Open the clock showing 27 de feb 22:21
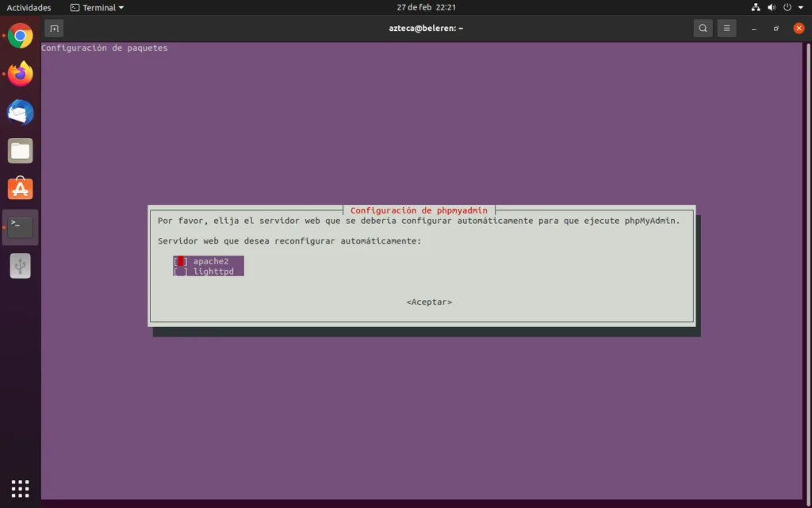The width and height of the screenshot is (812, 508). pyautogui.click(x=426, y=7)
